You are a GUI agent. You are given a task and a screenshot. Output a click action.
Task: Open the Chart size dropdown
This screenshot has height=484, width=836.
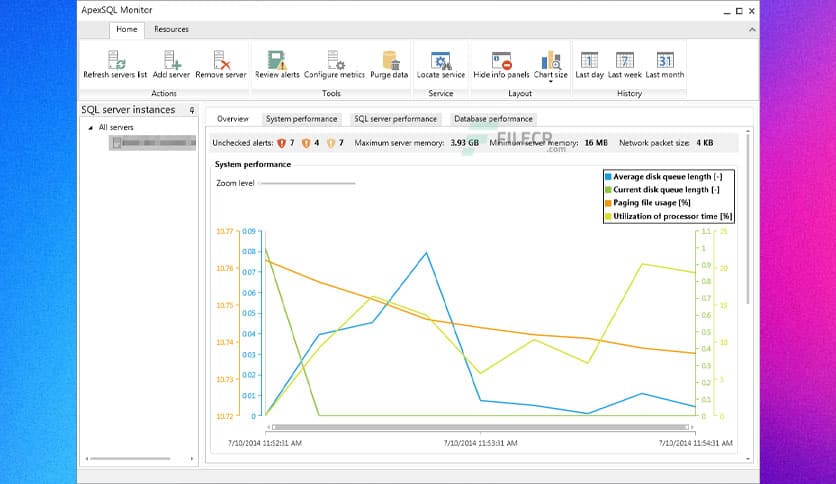pos(551,66)
